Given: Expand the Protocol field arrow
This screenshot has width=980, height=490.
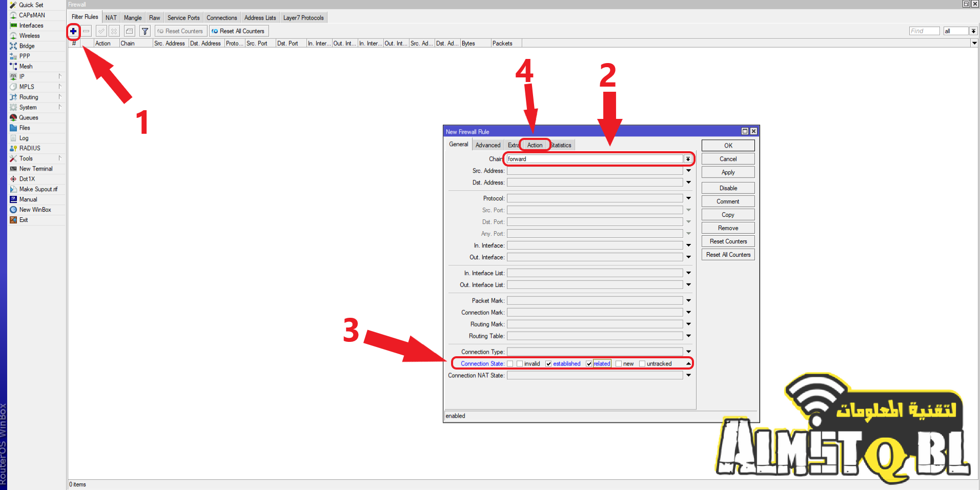Looking at the screenshot, I should (688, 198).
